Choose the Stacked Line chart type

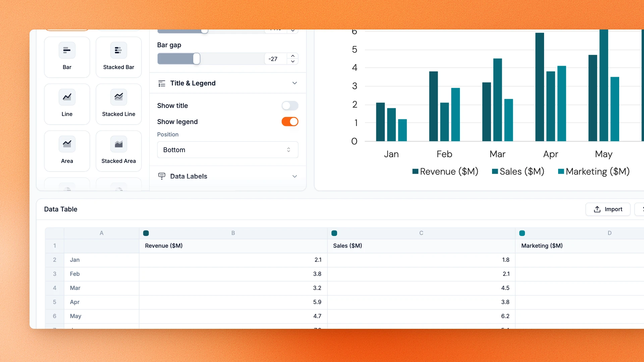(119, 104)
